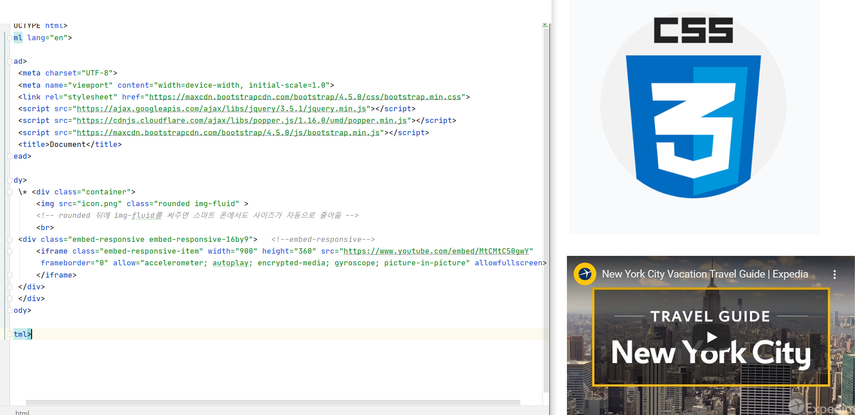Click the fold marker at closing iframe tag
Image resolution: width=868 pixels, height=415 pixels.
point(9,275)
